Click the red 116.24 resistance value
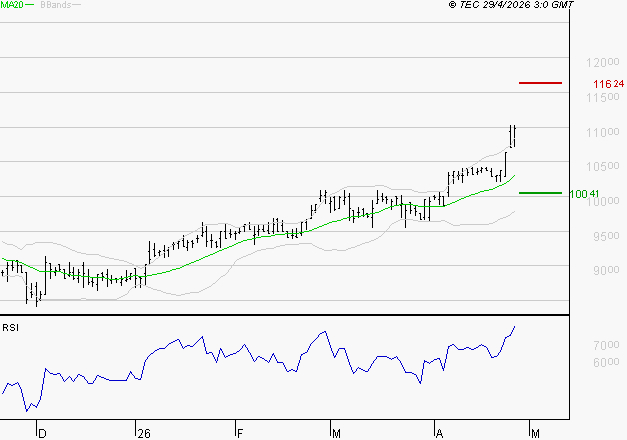Viewport: 627px width, 440px height. 608,84
